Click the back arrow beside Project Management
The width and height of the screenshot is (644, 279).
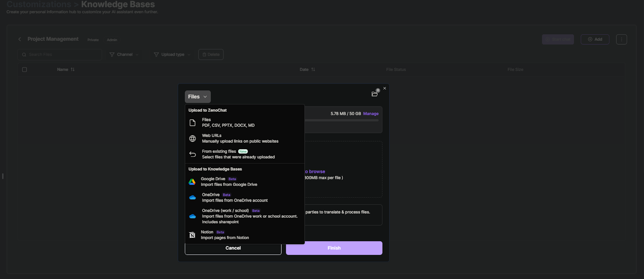[20, 39]
